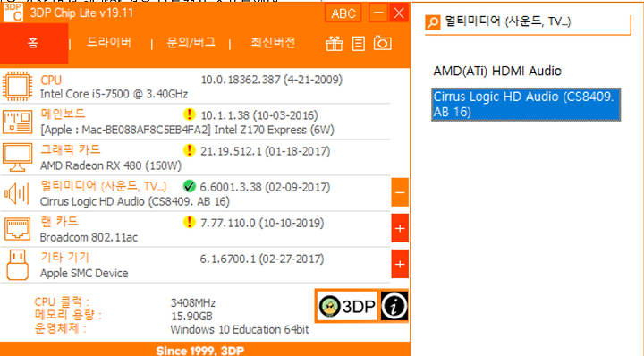Click the yellow warning icon for 그래픽 카드
Image resolution: width=644 pixels, height=356 pixels.
click(x=189, y=150)
